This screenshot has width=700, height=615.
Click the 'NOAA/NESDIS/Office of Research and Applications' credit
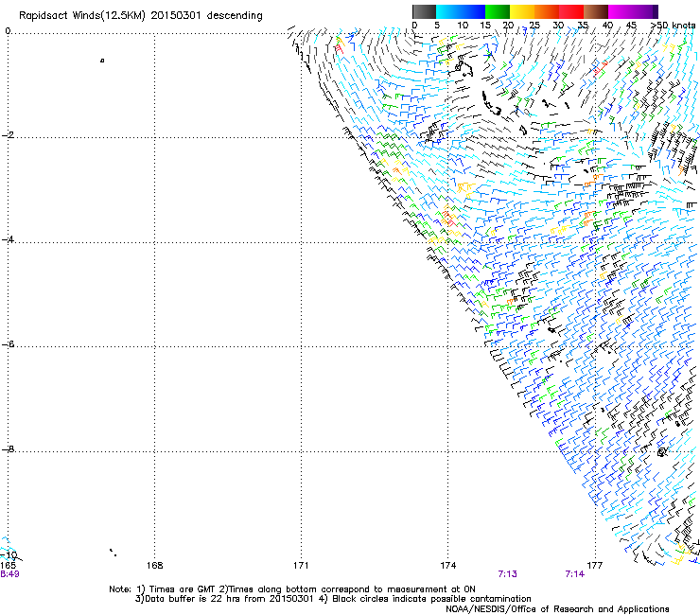(x=557, y=609)
